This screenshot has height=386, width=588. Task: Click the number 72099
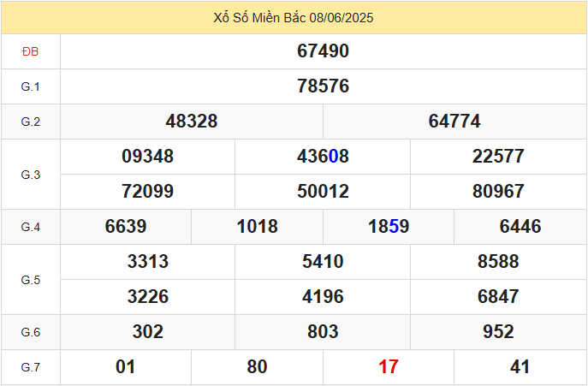(147, 192)
